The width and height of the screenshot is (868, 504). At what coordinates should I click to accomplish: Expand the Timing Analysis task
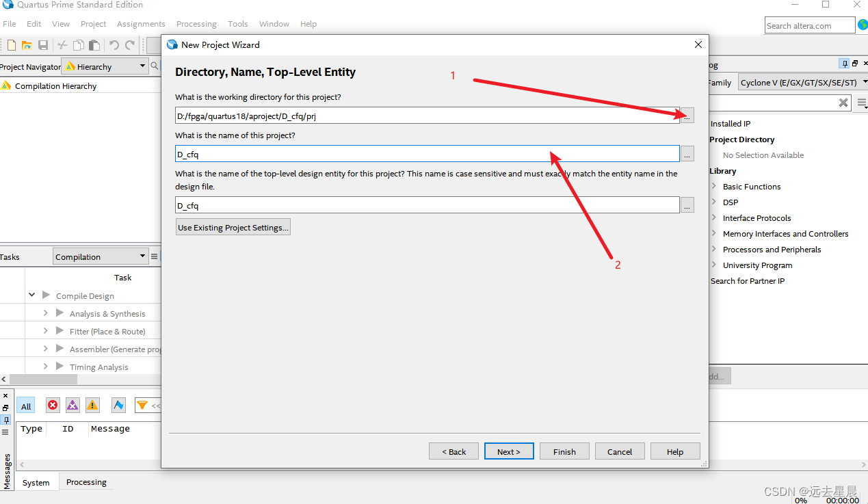pyautogui.click(x=46, y=367)
